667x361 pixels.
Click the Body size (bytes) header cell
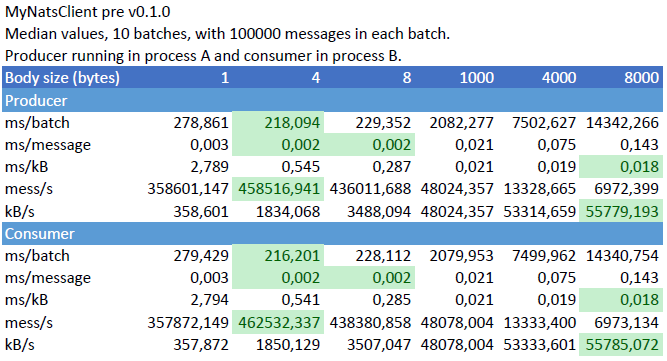pos(63,78)
